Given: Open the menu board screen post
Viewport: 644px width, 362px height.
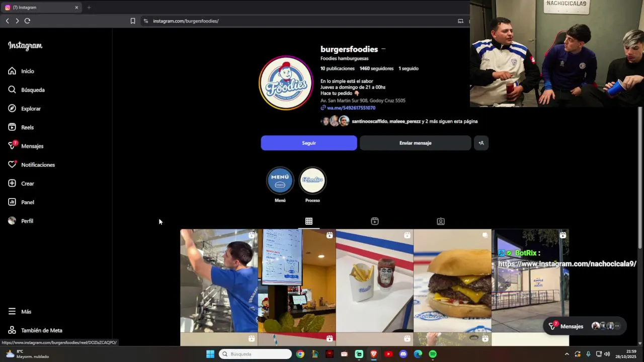Looking at the screenshot, I should [297, 281].
